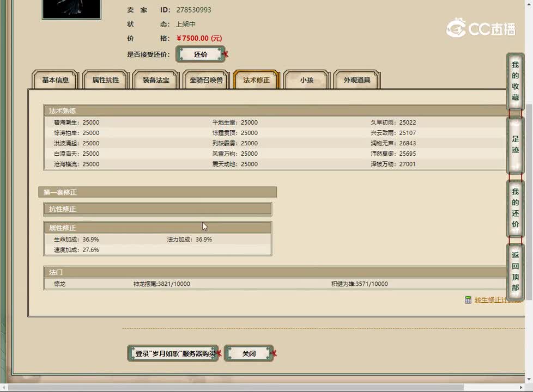Click the 登录"岁月如歌"服务器购买 button
Screen dimensions: 533x392
tap(173, 353)
